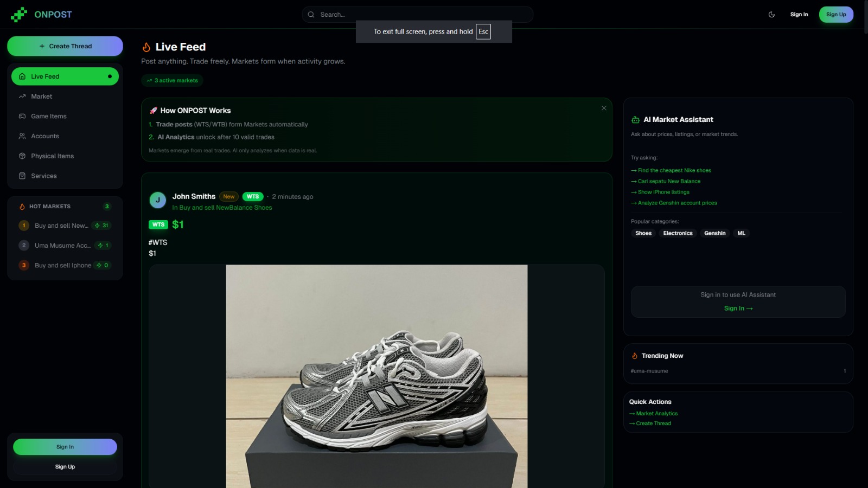Click the rank 3 market badge
Viewport: 868px width, 488px height.
click(x=24, y=265)
